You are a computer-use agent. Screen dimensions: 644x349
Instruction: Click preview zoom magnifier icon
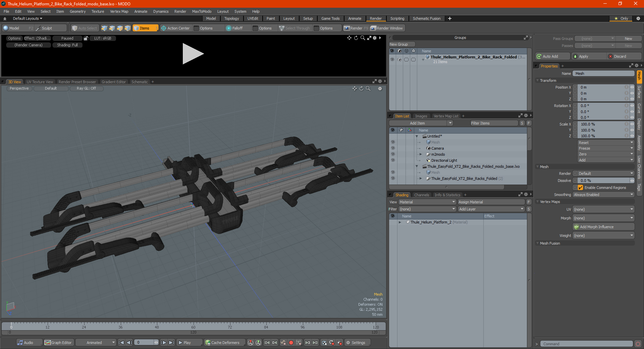coord(363,38)
